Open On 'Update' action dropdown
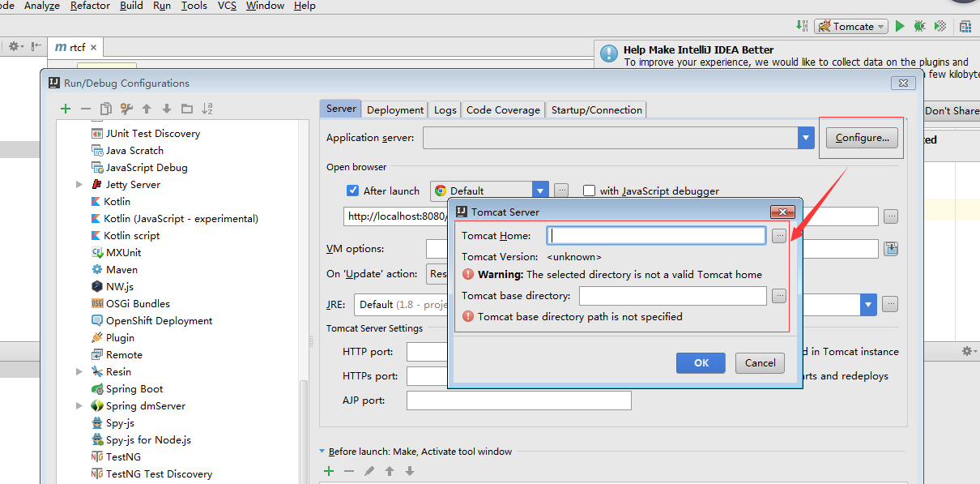The image size is (980, 484). pyautogui.click(x=437, y=274)
